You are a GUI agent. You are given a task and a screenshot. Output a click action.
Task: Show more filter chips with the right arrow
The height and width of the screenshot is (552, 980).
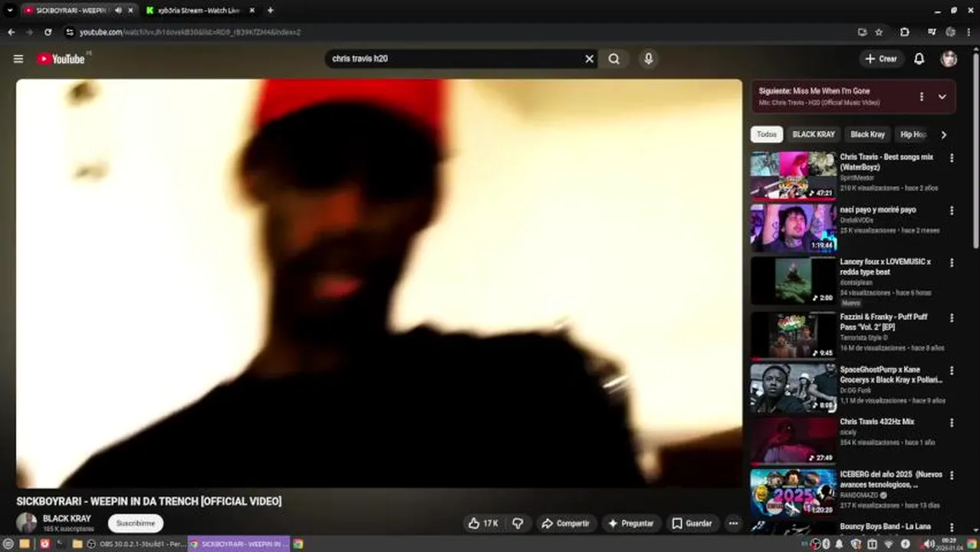[943, 135]
